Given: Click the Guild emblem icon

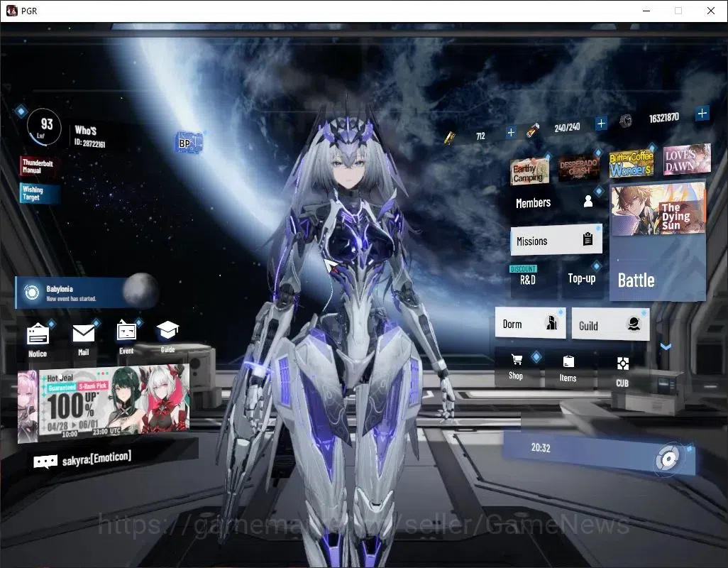Looking at the screenshot, I should coord(634,323).
